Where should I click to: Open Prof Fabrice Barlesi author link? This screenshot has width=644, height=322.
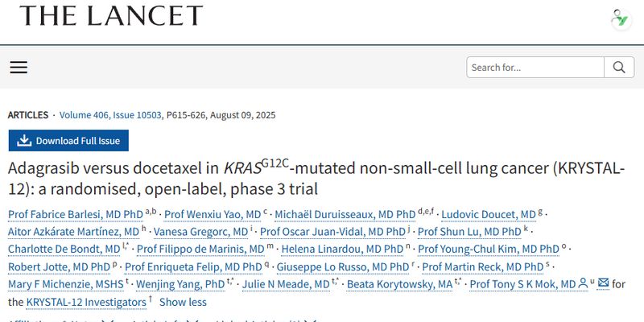tap(75, 213)
